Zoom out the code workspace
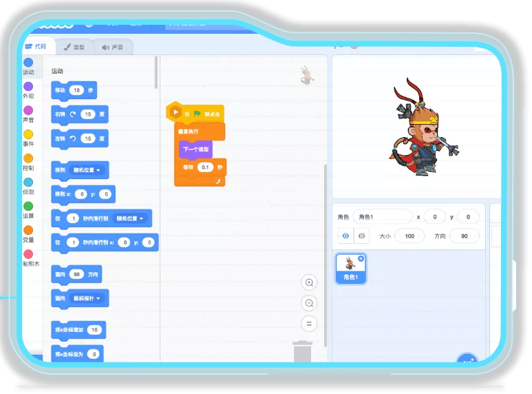The image size is (532, 394). pyautogui.click(x=309, y=303)
